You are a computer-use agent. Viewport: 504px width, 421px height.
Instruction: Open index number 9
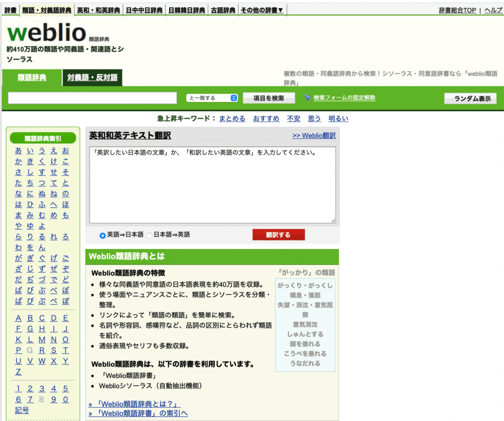point(54,399)
